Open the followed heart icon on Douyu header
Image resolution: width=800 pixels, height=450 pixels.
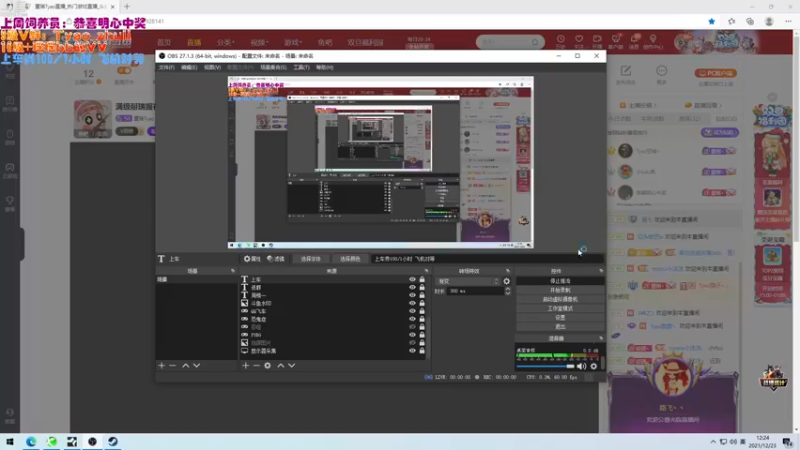579,41
